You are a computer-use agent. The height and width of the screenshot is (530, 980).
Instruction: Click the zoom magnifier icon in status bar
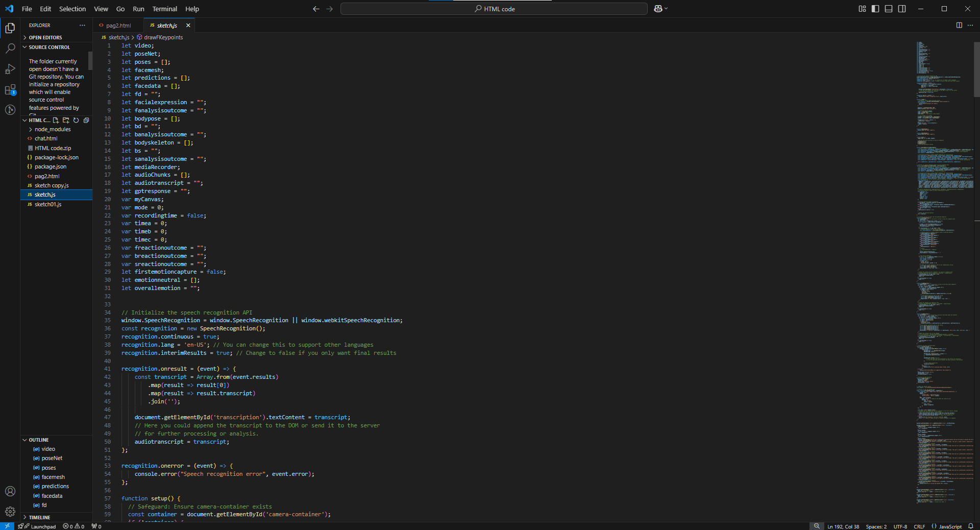[817, 526]
